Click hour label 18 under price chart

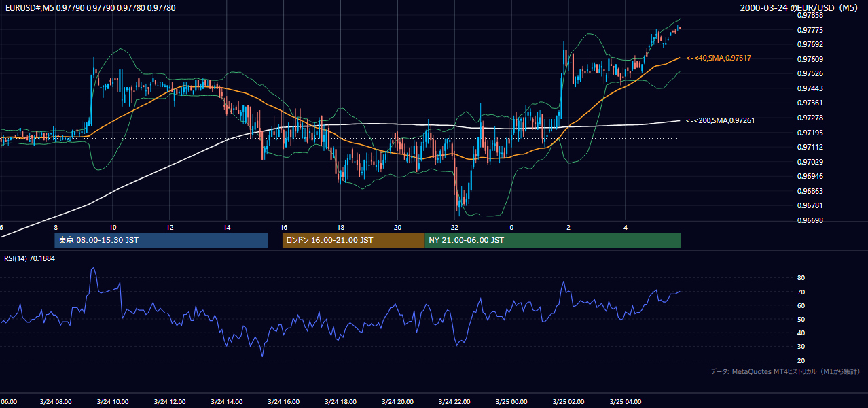pos(341,227)
